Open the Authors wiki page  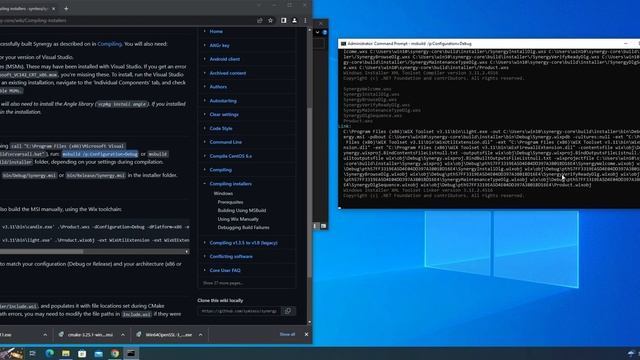tap(218, 87)
